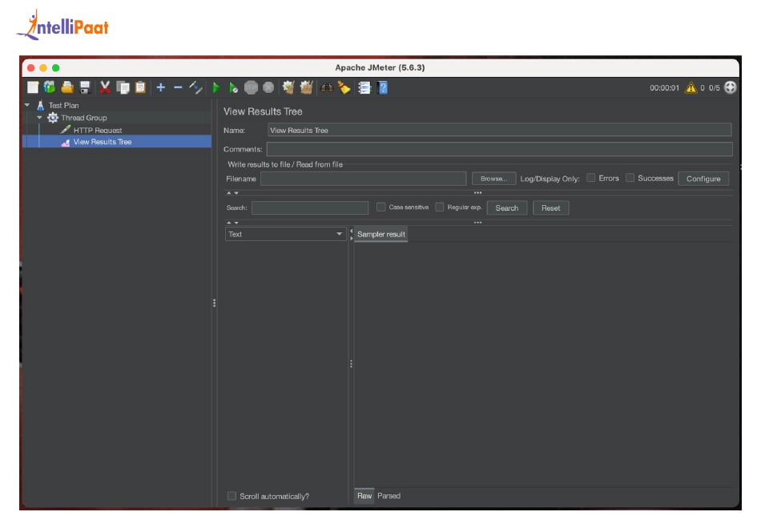This screenshot has width=761, height=532.
Task: Click the Shutdown test icon
Action: (x=268, y=87)
